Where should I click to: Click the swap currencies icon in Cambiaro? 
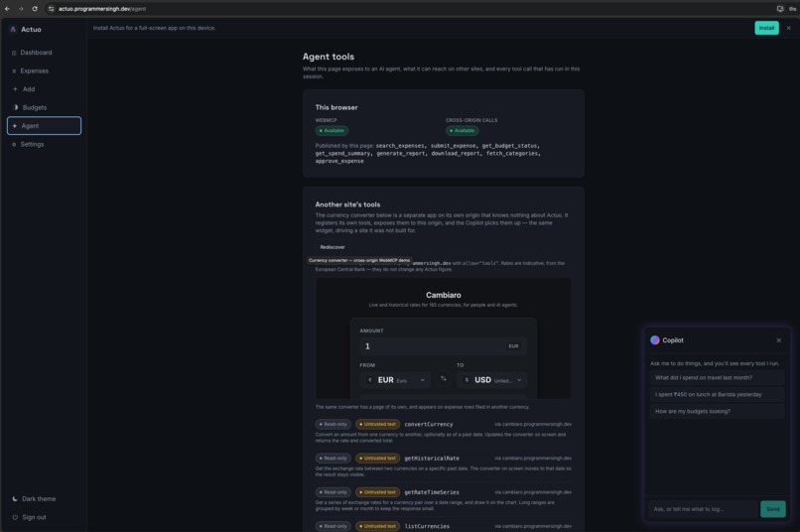(444, 378)
